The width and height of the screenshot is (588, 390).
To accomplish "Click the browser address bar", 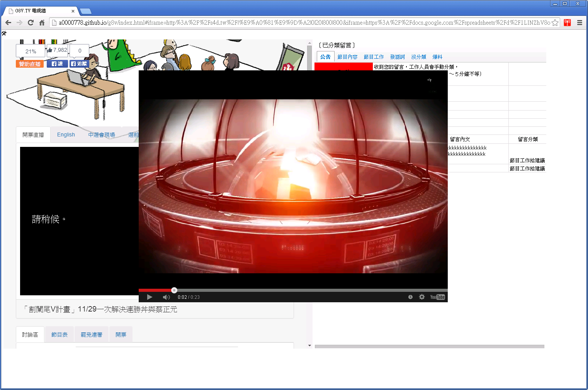I will click(301, 23).
